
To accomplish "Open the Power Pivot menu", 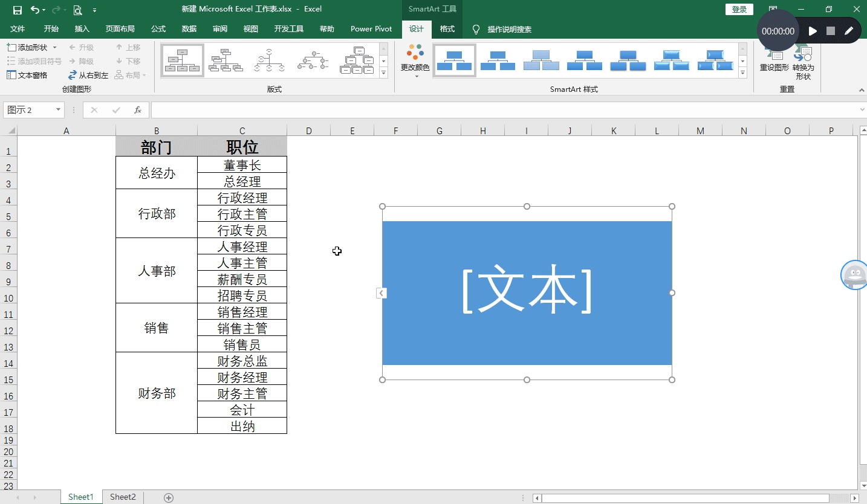I will pos(370,28).
